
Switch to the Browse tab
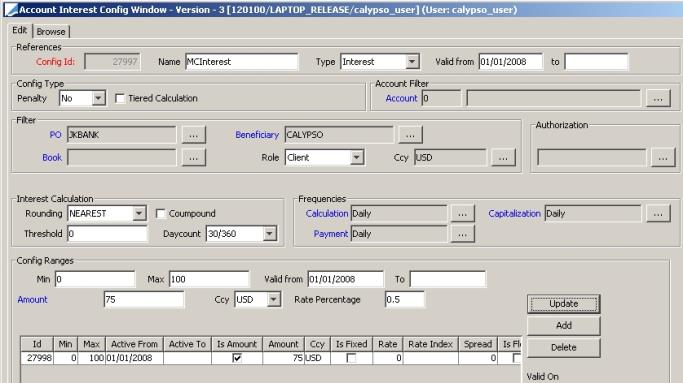pos(51,31)
